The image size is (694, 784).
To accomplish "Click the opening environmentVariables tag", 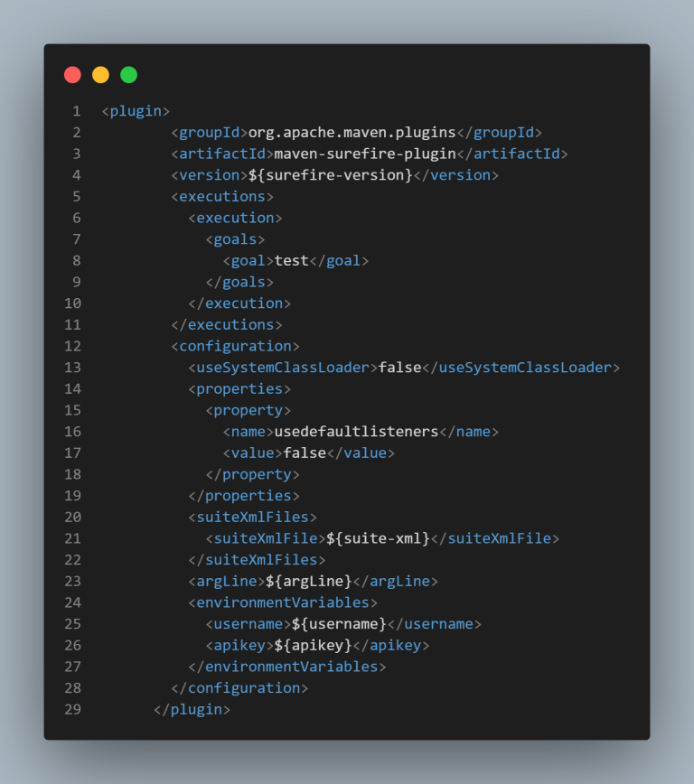I will [x=283, y=602].
